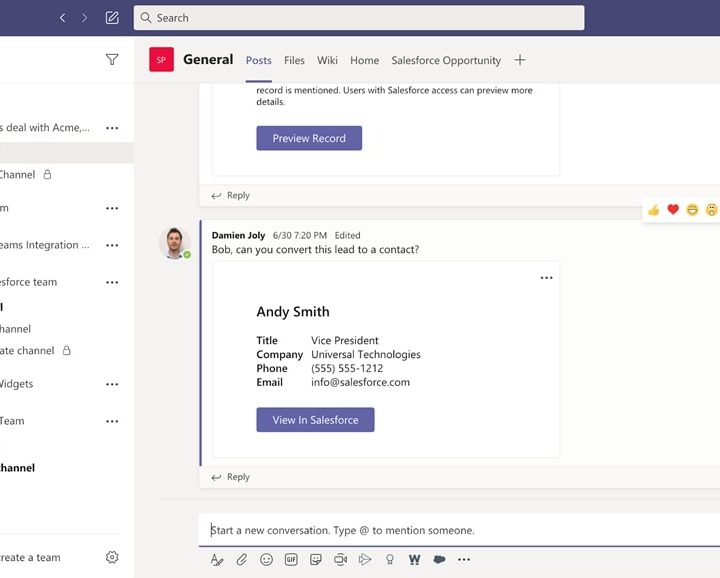Viewport: 720px width, 578px height.
Task: Go back with the left arrow
Action: [63, 18]
